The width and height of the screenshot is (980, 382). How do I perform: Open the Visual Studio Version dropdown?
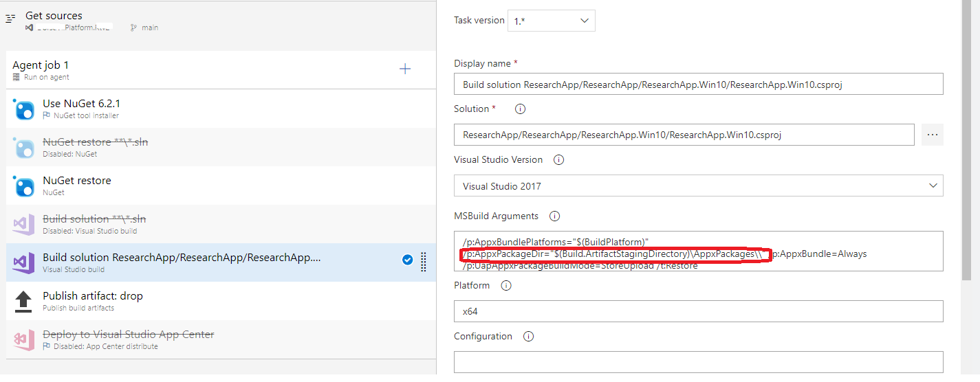pyautogui.click(x=699, y=186)
